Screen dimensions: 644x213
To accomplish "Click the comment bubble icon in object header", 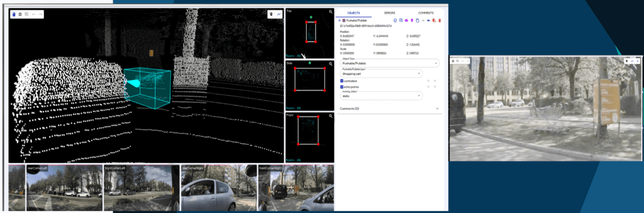I will point(401,20).
